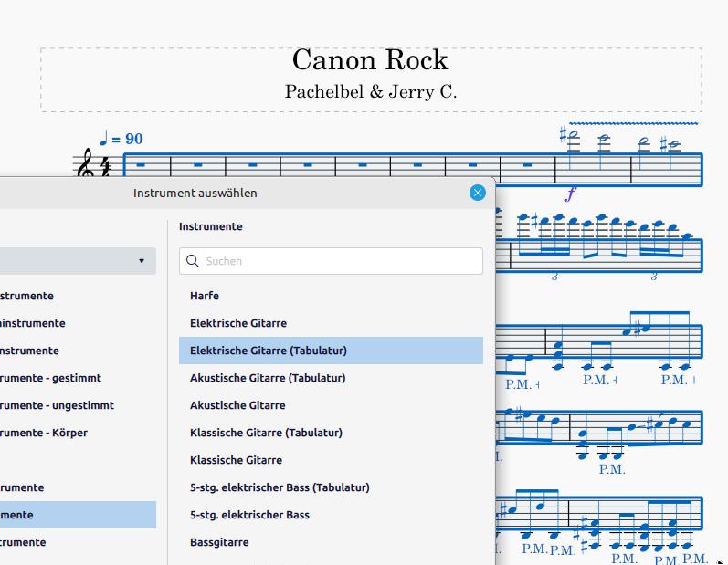This screenshot has width=728, height=565.
Task: Select the treble clef on the first staff
Action: (x=86, y=163)
